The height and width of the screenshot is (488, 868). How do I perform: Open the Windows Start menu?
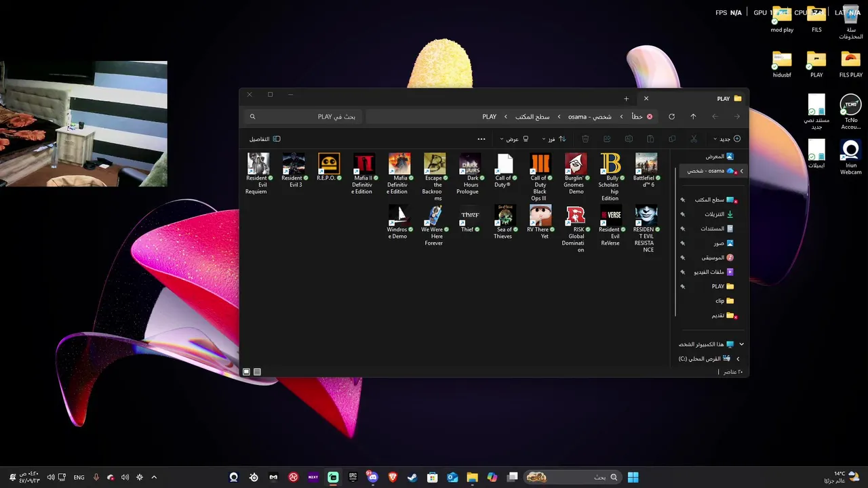point(633,477)
